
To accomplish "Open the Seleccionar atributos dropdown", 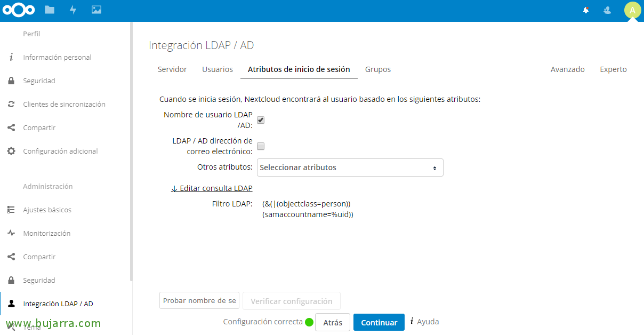I will [350, 168].
